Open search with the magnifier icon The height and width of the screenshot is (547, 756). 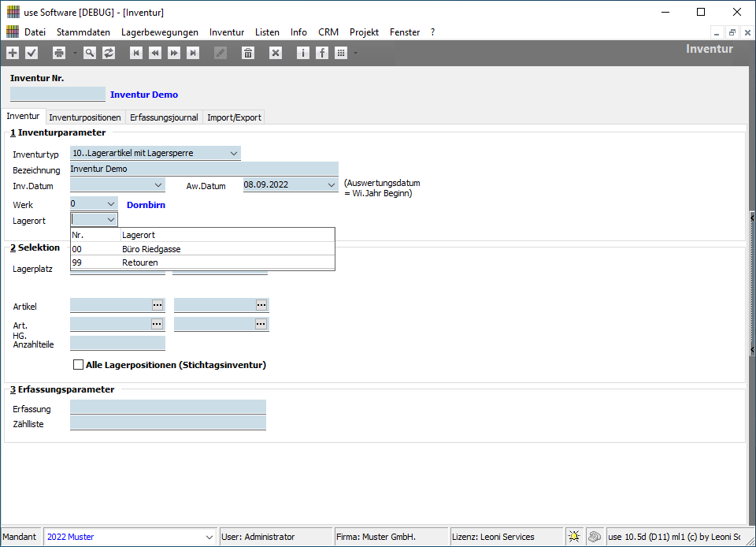point(90,53)
